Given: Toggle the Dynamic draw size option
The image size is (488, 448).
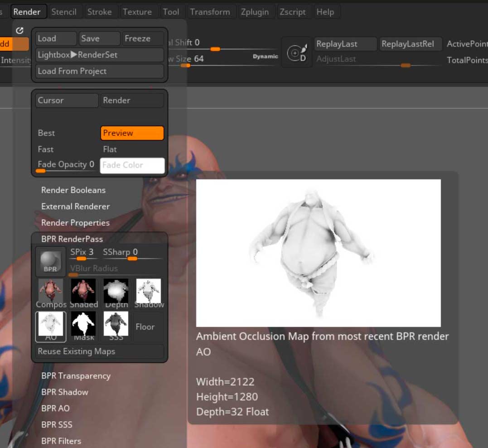Looking at the screenshot, I should point(265,56).
